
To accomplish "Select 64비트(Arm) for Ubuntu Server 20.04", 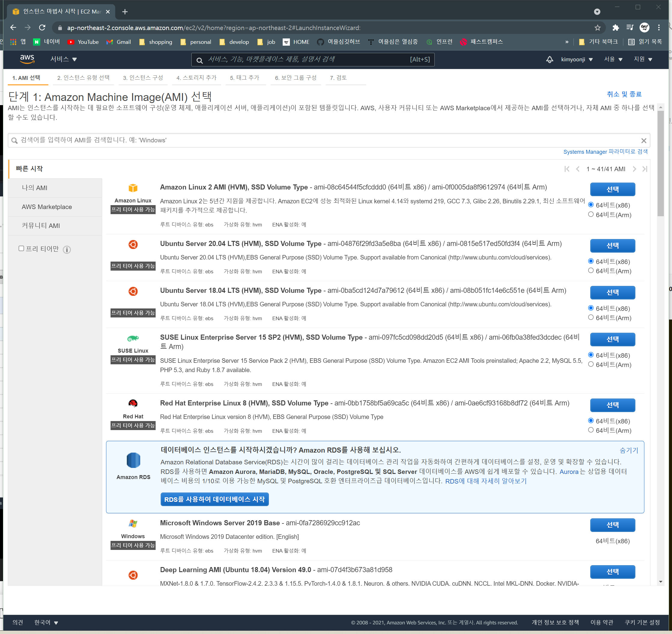I will (591, 271).
